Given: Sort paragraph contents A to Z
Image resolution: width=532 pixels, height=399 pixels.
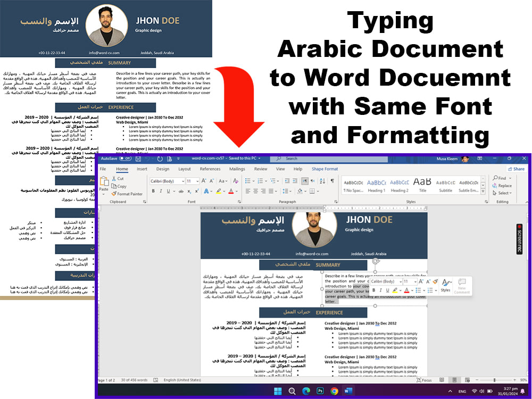Looking at the screenshot, I should click(322, 181).
